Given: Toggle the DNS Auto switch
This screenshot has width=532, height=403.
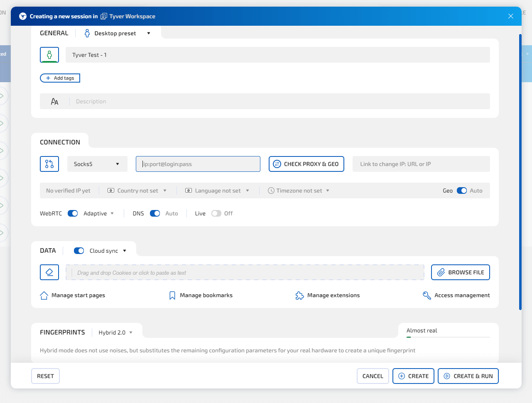Looking at the screenshot, I should 155,213.
